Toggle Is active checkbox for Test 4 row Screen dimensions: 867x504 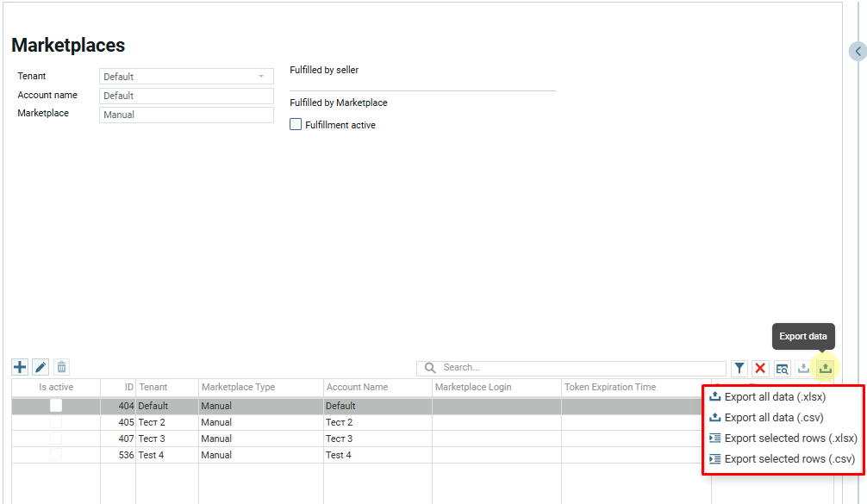click(x=56, y=455)
